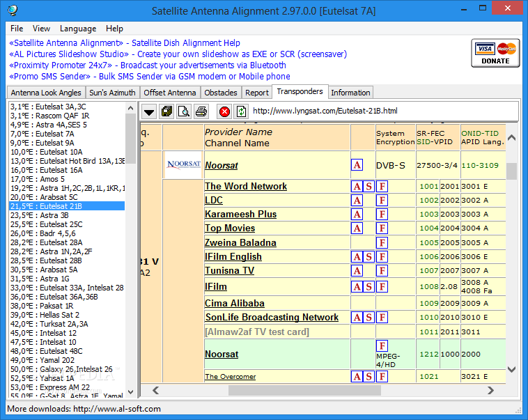Click horizontal scroll right arrow
This screenshot has height=420, width=528.
pos(490,391)
